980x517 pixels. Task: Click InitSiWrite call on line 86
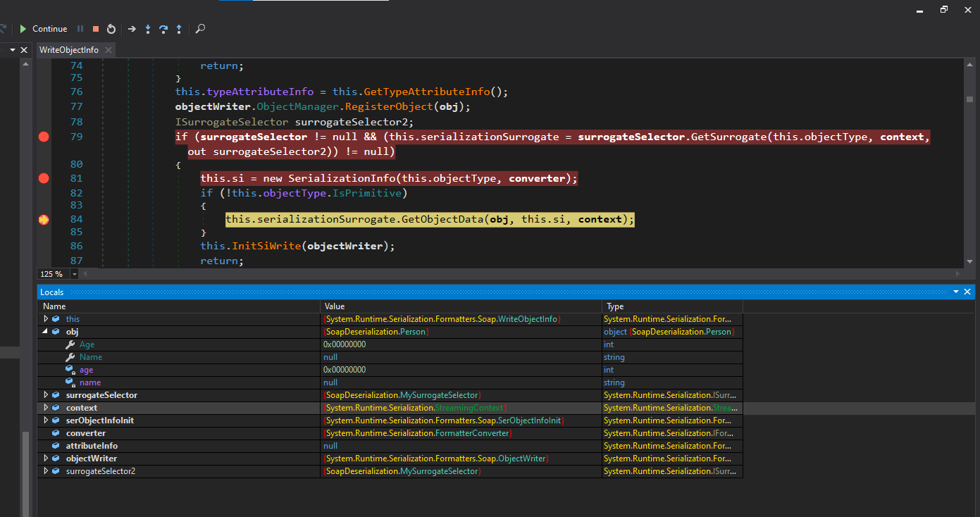point(266,246)
